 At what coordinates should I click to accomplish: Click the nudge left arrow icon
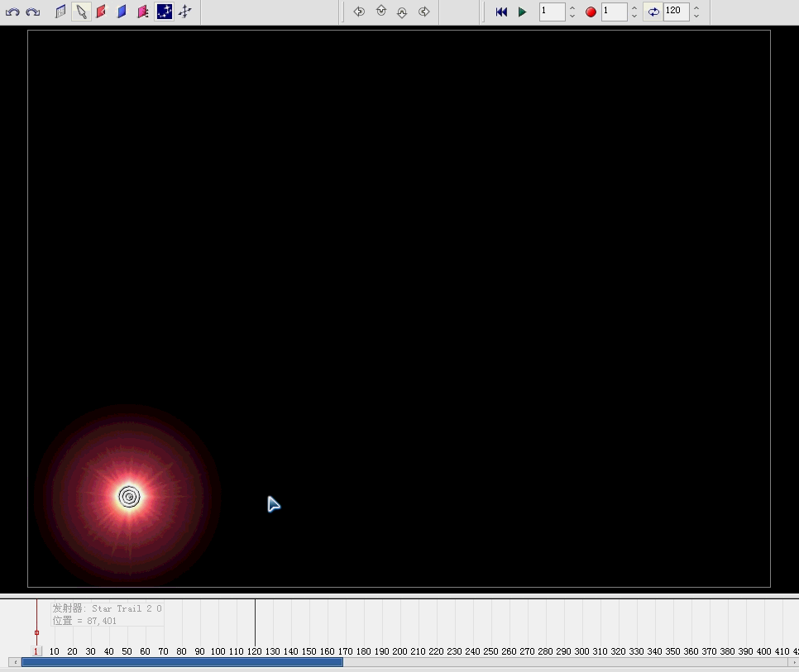pos(359,12)
